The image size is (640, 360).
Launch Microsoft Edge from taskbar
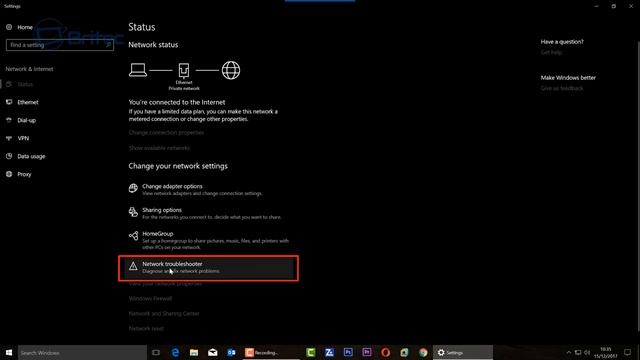(175, 352)
